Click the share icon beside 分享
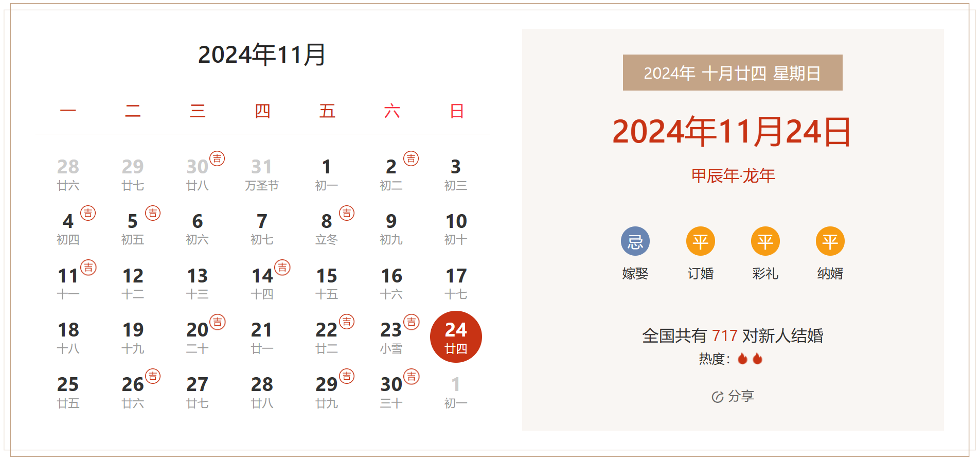 (717, 397)
